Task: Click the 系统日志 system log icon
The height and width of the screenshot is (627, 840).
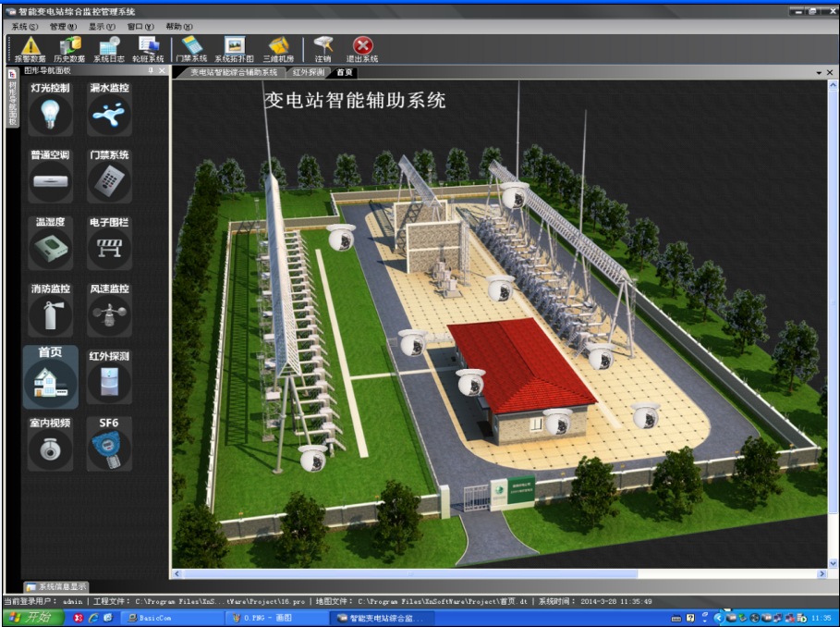Action: click(x=108, y=48)
